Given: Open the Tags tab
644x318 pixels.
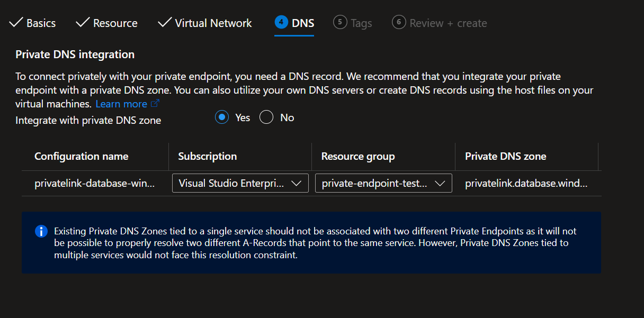Looking at the screenshot, I should coord(353,23).
